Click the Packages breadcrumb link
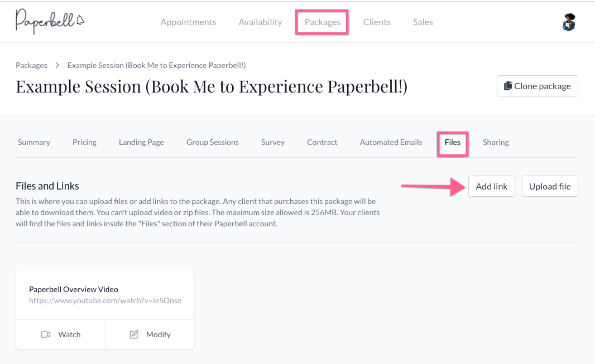This screenshot has width=595, height=364. [31, 65]
